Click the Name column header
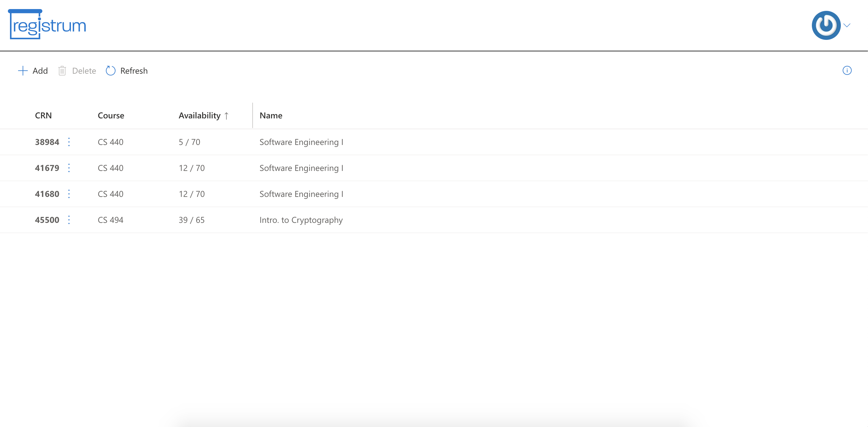The image size is (868, 427). (x=271, y=116)
